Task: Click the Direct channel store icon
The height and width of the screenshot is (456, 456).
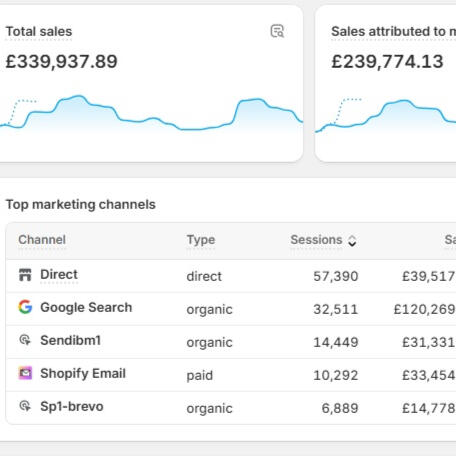Action: tap(25, 275)
